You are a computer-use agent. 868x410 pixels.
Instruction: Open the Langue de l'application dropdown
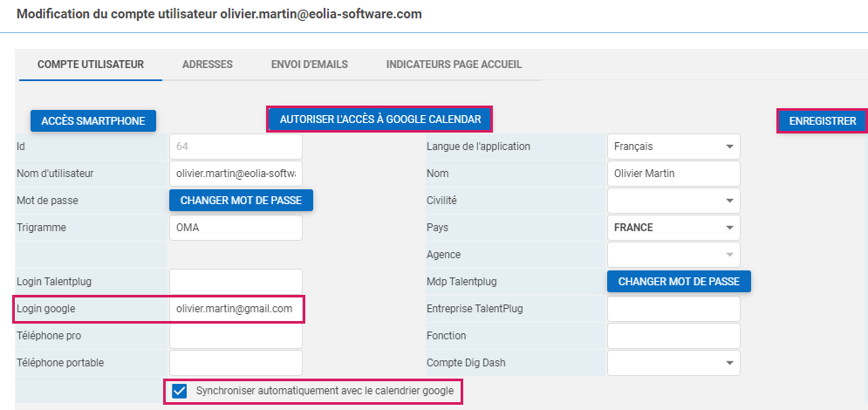pos(673,147)
